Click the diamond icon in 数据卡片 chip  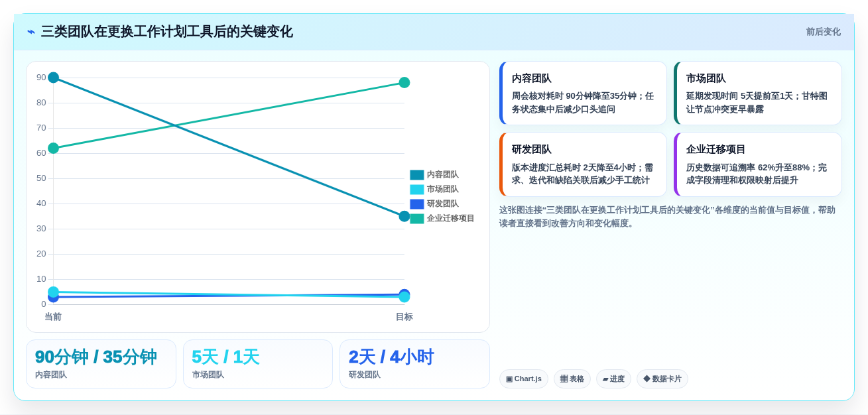point(647,379)
